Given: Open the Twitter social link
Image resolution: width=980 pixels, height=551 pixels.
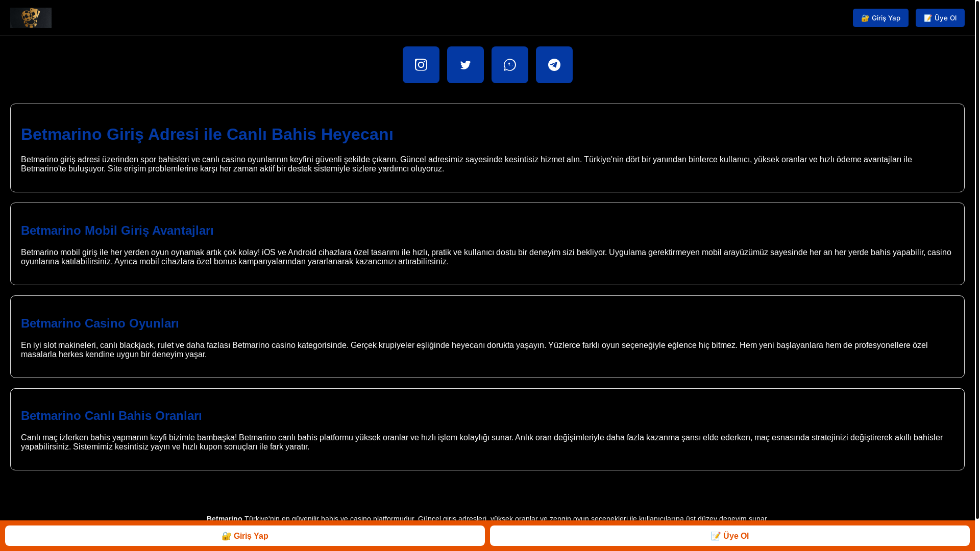Looking at the screenshot, I should pyautogui.click(x=465, y=65).
